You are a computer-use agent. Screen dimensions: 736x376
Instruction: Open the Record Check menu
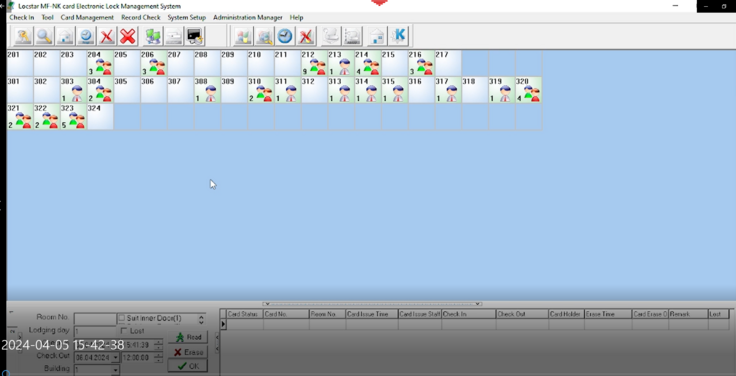point(141,17)
